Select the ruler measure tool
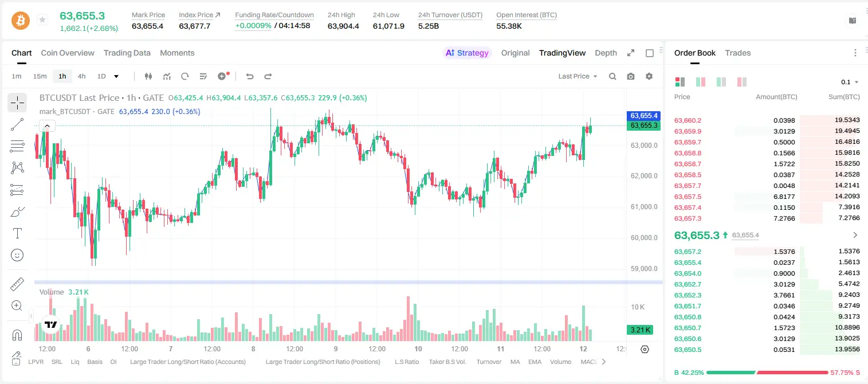 (17, 284)
